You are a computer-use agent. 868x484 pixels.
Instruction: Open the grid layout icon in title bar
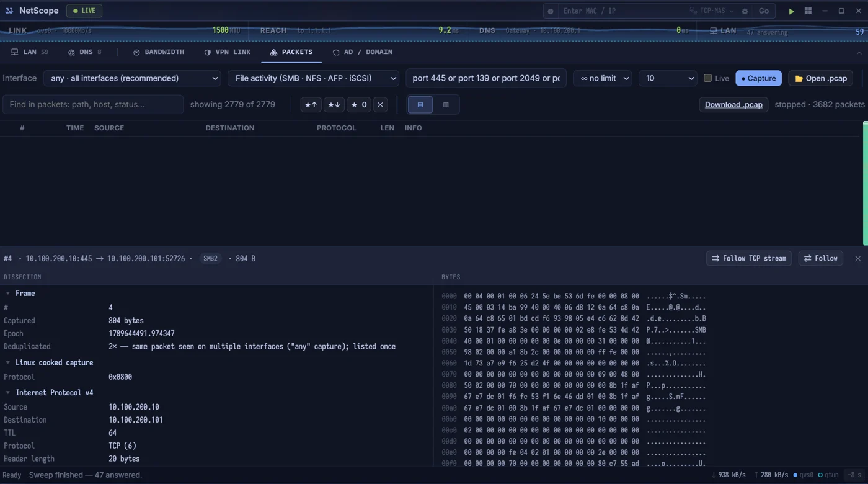[808, 11]
